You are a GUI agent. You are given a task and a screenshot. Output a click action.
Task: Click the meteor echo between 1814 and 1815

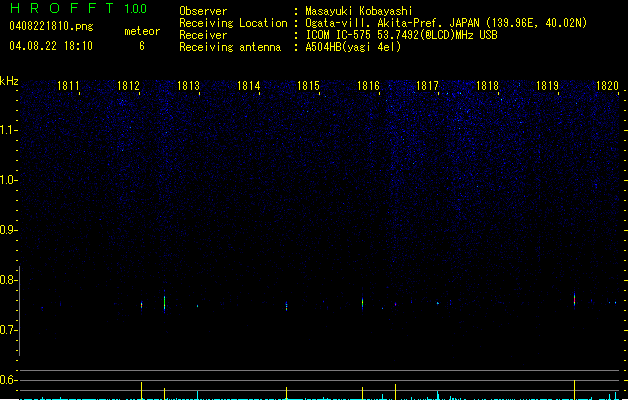(x=286, y=306)
